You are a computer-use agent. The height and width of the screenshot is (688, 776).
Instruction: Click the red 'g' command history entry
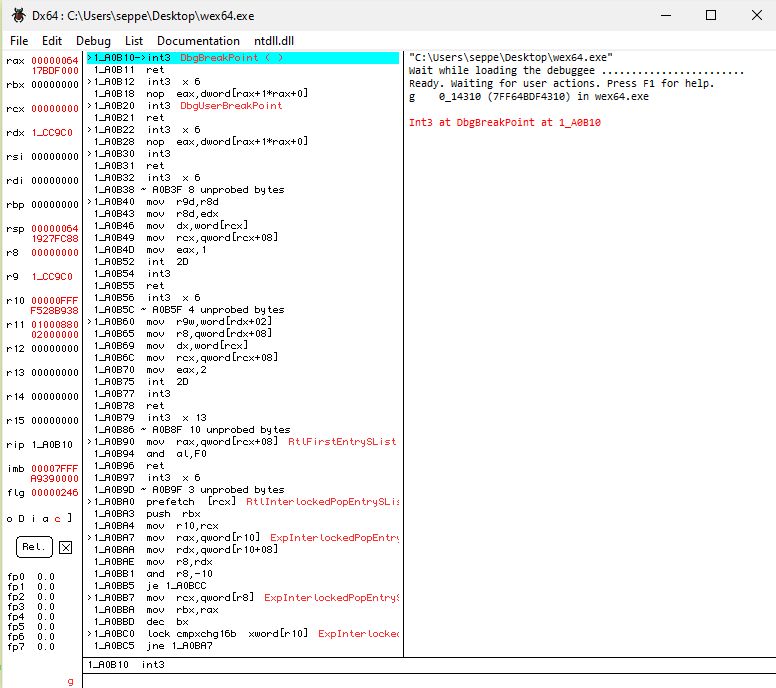tap(70, 682)
